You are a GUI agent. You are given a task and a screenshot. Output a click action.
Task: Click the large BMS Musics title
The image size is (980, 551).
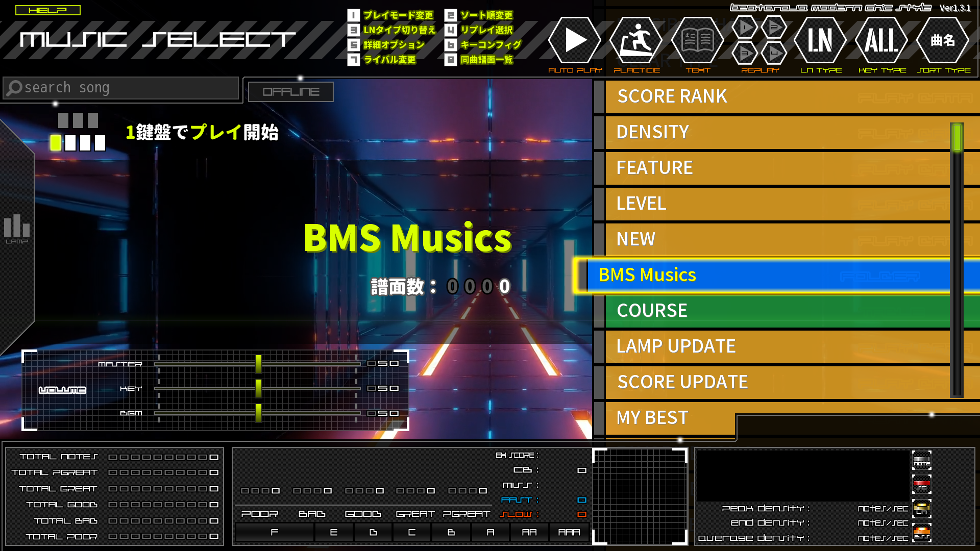coord(407,238)
